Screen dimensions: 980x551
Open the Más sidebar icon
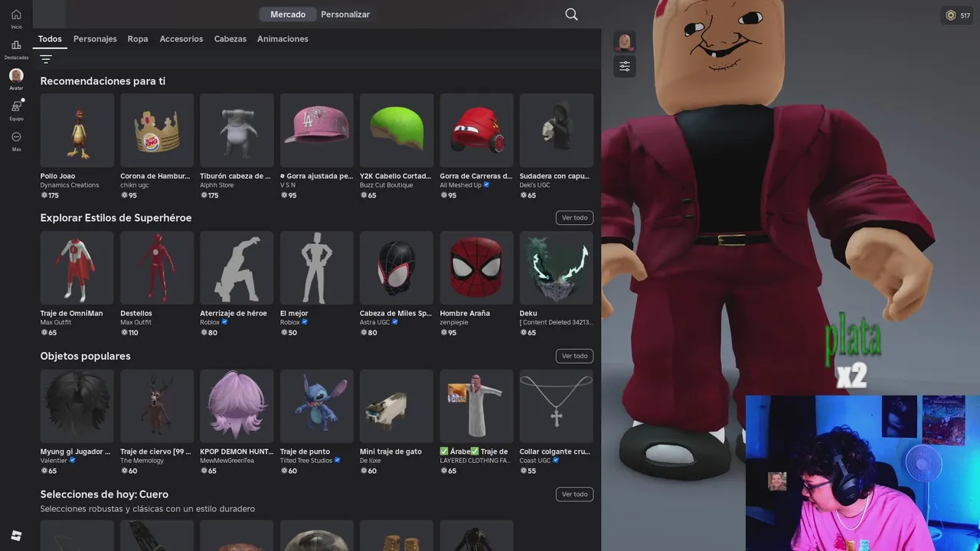click(x=16, y=137)
